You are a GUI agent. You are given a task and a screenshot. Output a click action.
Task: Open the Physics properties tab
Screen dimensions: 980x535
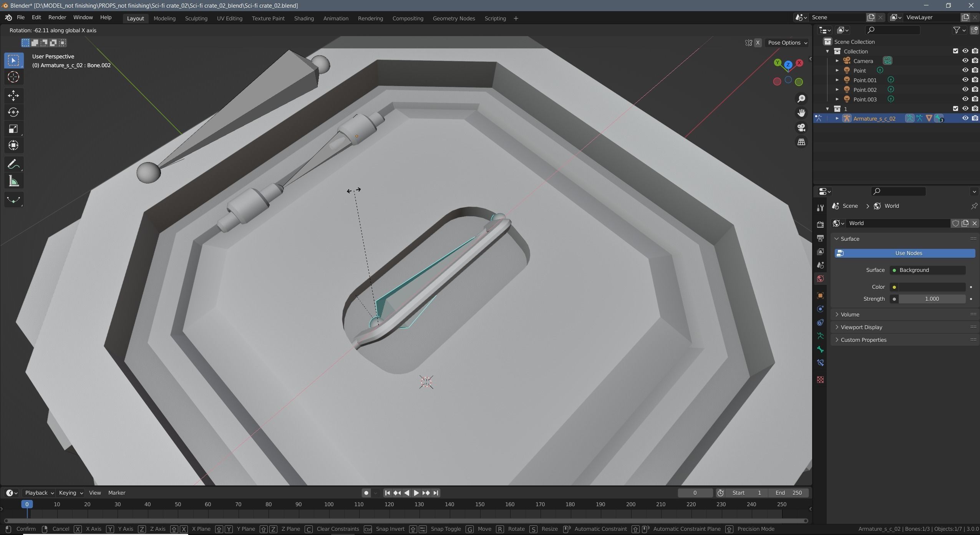820,309
